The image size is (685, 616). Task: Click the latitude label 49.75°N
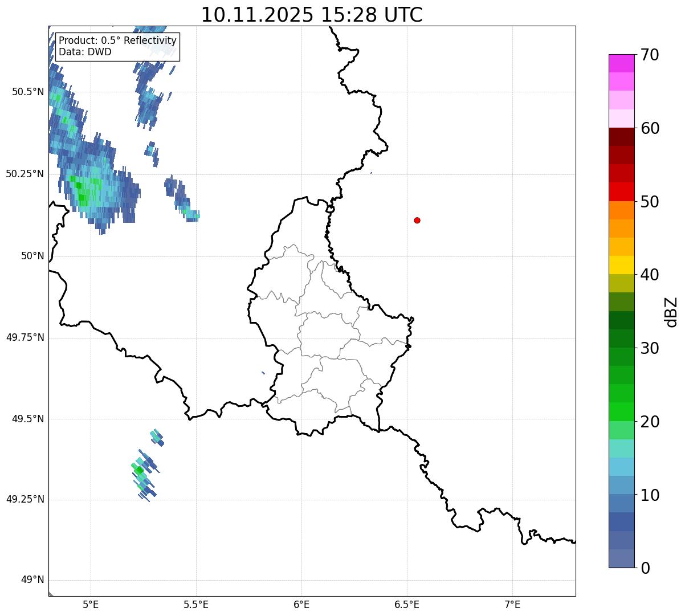25,337
